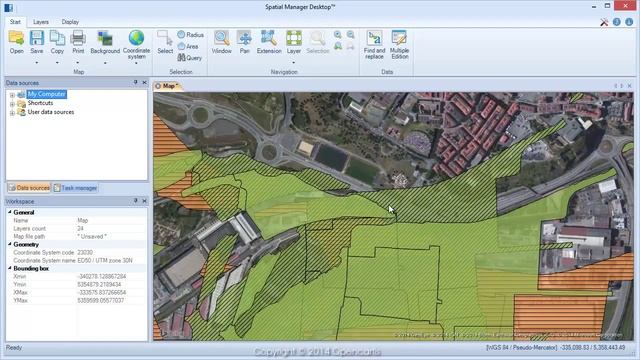
Task: Select Shortcuts in data sources tree
Action: tap(40, 103)
